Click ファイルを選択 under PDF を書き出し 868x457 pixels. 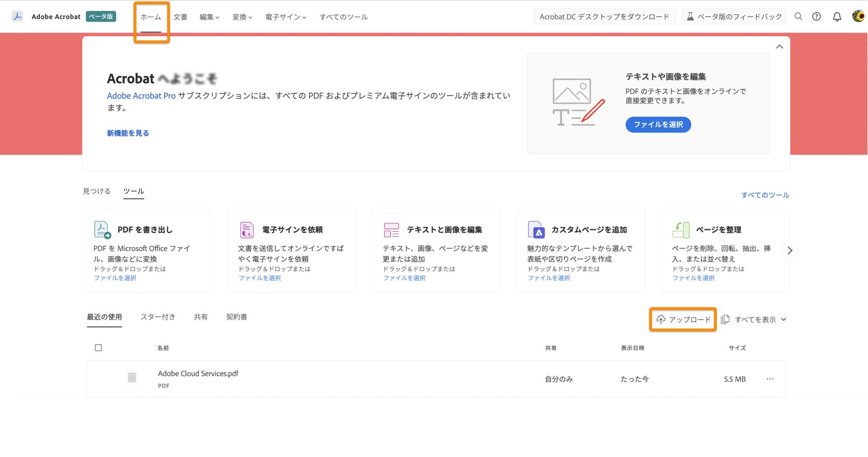coord(115,278)
